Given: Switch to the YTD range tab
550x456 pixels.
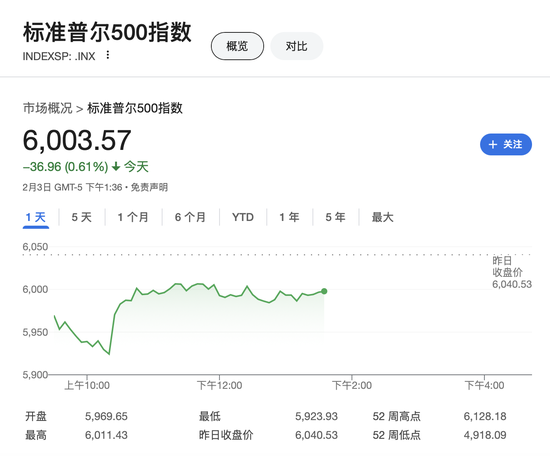Looking at the screenshot, I should [243, 217].
